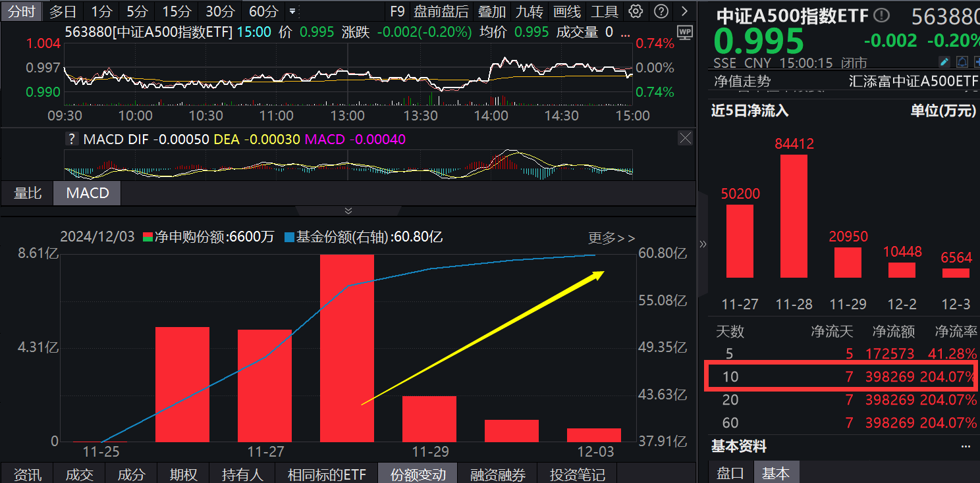Enable the 九转 nine-turn indicator
980x483 pixels.
[528, 11]
